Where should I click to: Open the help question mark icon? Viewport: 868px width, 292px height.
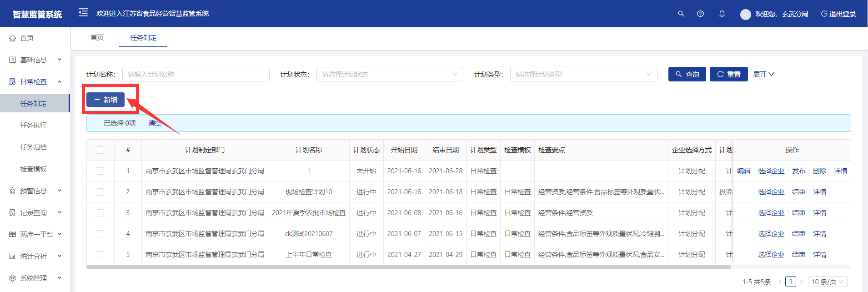pos(700,14)
